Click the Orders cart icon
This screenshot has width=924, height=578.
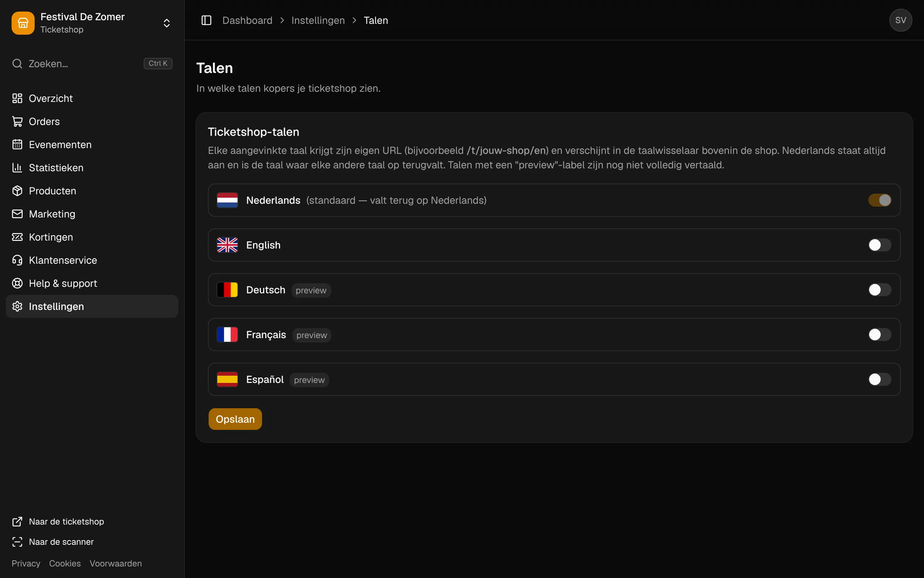click(17, 122)
